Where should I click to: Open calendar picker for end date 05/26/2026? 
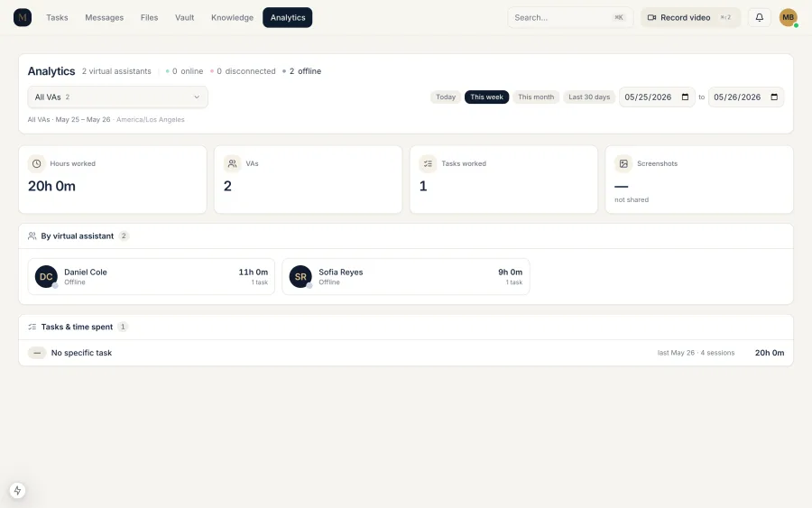774,97
